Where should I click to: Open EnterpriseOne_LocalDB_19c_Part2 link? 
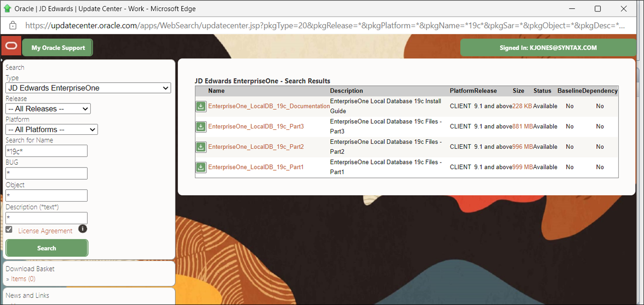[256, 147]
